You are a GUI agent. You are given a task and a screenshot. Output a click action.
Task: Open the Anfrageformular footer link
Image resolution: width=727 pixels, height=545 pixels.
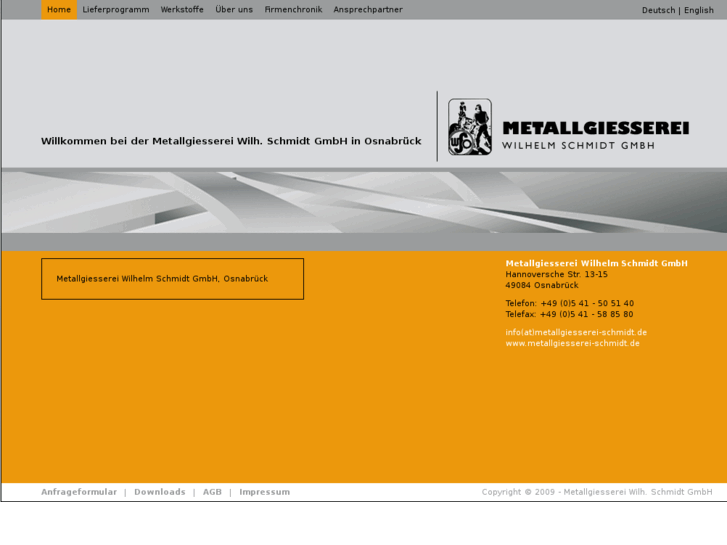[79, 492]
